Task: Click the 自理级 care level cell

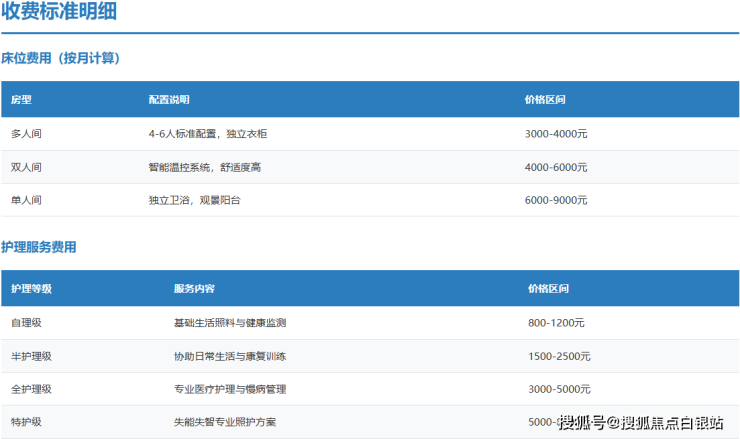Action: (x=26, y=323)
